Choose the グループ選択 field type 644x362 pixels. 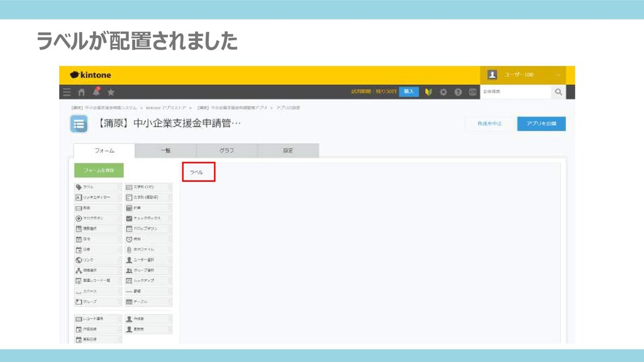coord(148,270)
